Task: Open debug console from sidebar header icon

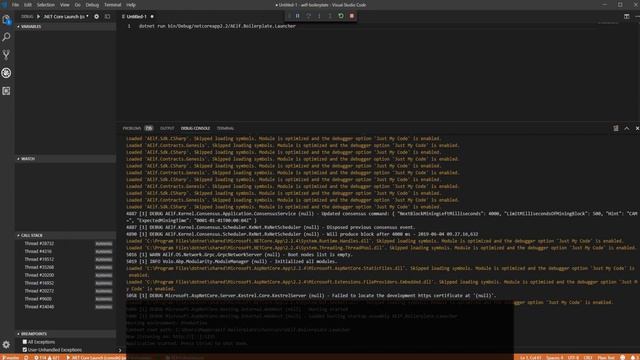Action: pos(107,17)
